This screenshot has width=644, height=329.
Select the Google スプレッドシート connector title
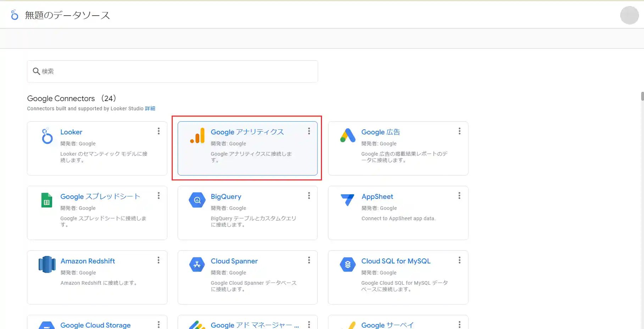pyautogui.click(x=100, y=196)
